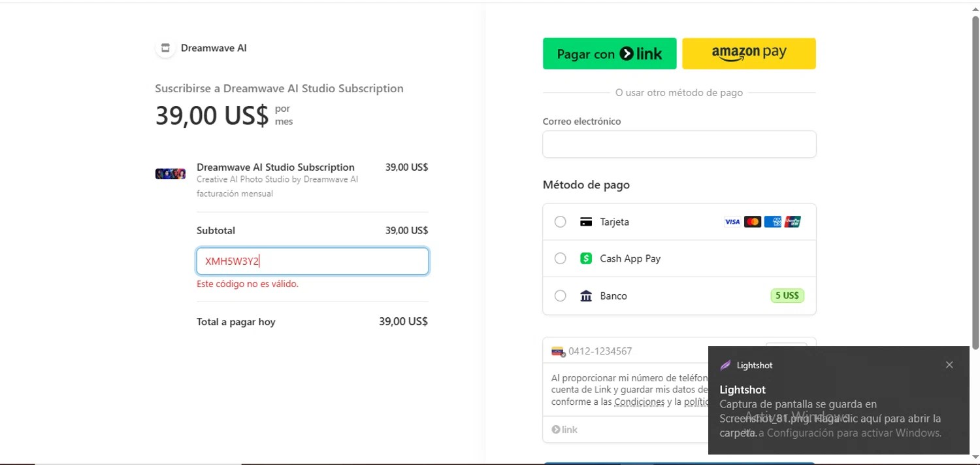The height and width of the screenshot is (465, 980).
Task: Select the Banco radio button
Action: pos(560,296)
